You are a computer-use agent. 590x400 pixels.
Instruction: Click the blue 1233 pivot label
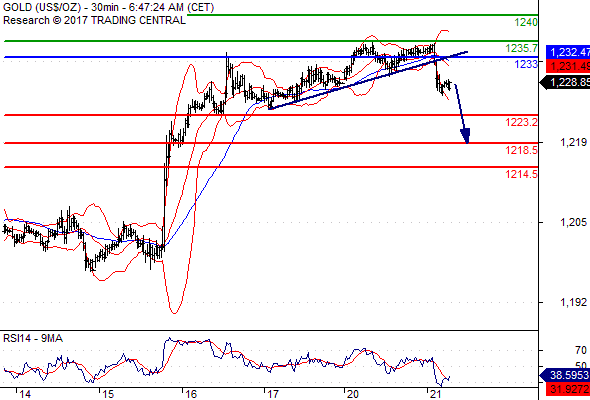(x=526, y=64)
